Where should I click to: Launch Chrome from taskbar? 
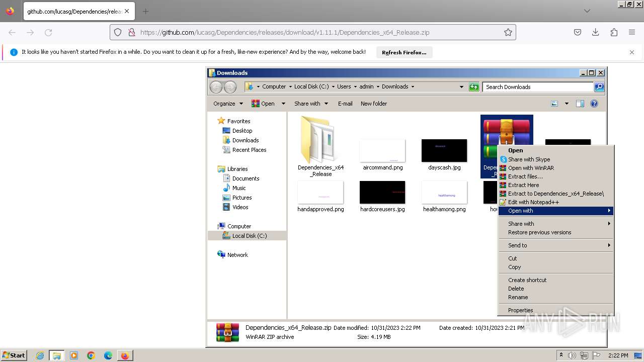click(x=91, y=355)
